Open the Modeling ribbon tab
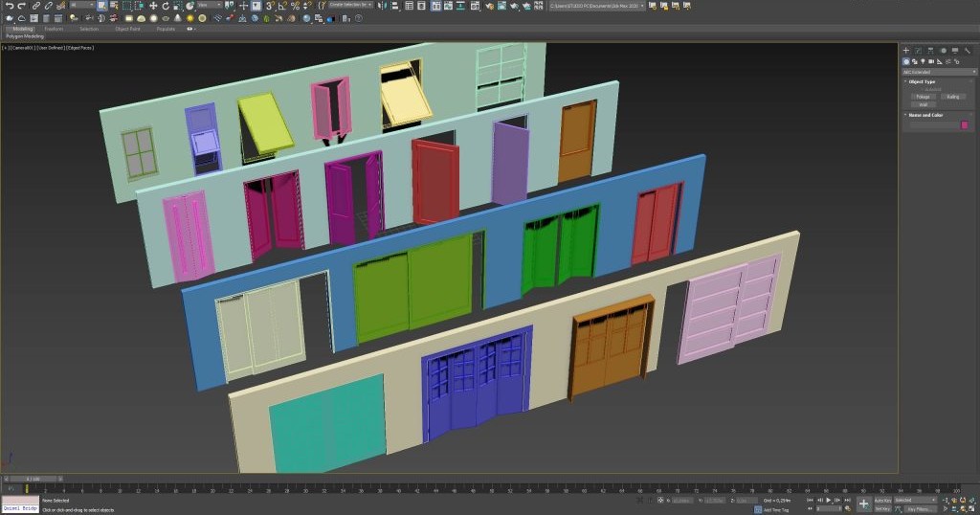 click(x=23, y=29)
